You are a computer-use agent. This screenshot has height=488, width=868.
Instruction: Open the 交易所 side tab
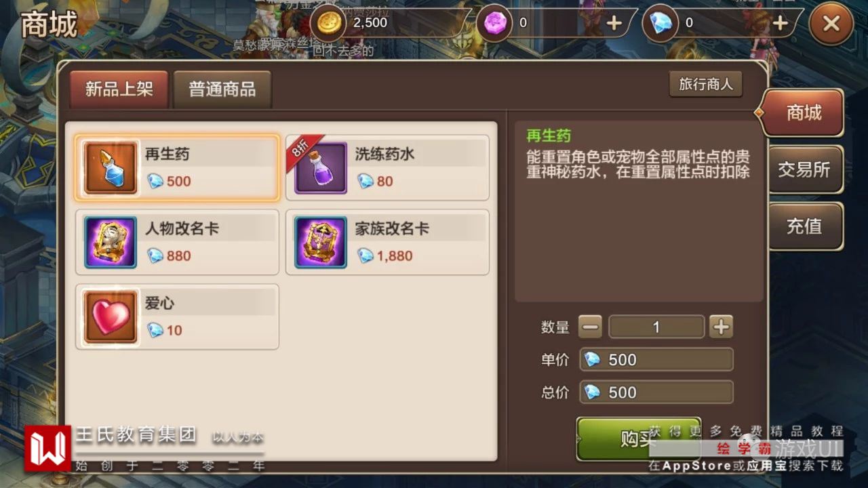coord(804,169)
